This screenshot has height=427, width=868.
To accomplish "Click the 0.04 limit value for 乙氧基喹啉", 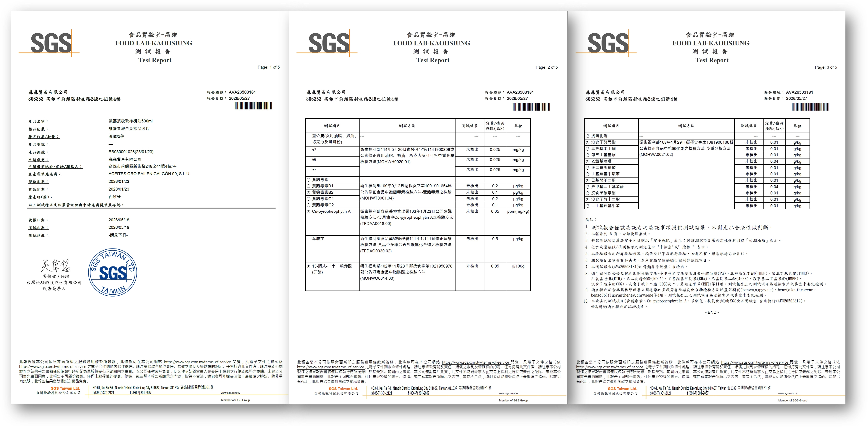I will 774,161.
